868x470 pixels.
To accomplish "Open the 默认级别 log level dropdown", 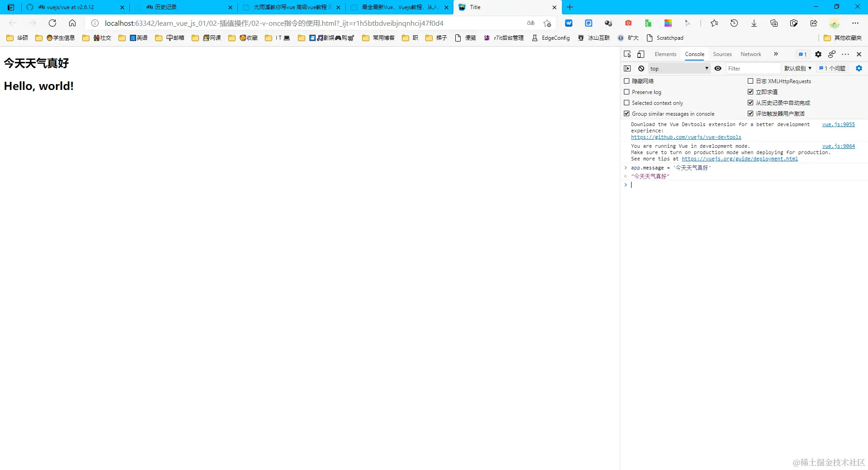I will 797,69.
